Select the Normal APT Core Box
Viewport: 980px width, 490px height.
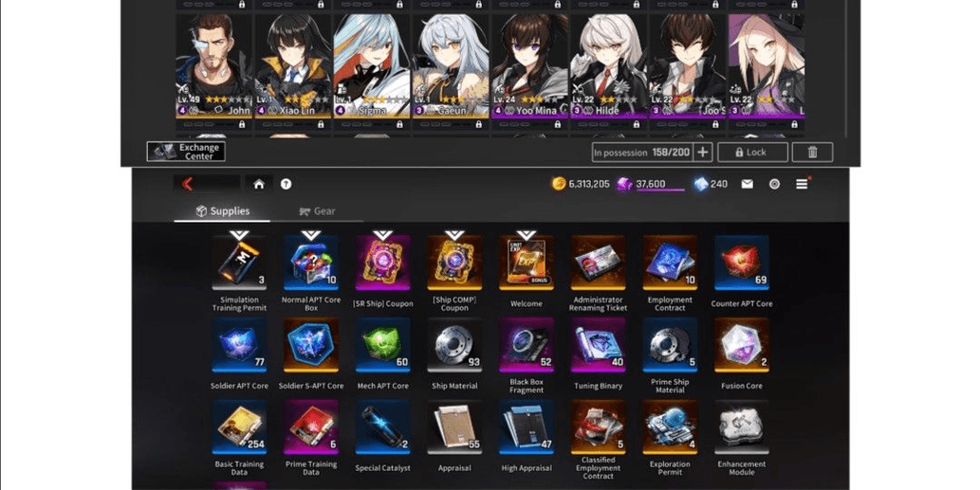click(x=311, y=263)
